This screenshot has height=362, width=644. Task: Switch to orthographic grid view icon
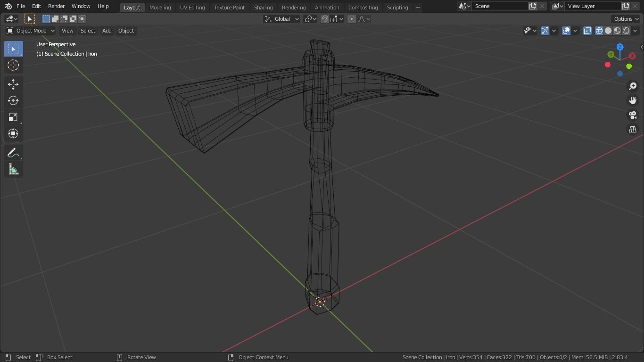[x=633, y=130]
